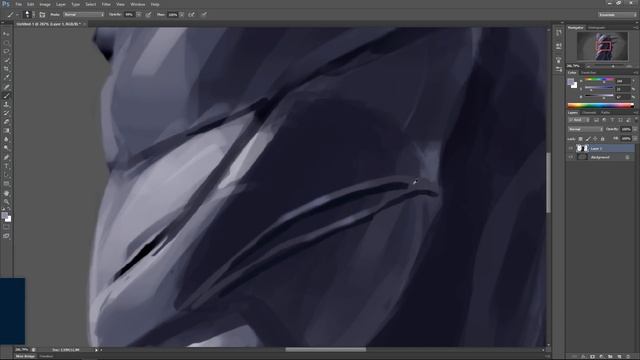Image resolution: width=640 pixels, height=360 pixels.
Task: Select the Quick Selection tool
Action: point(6,60)
